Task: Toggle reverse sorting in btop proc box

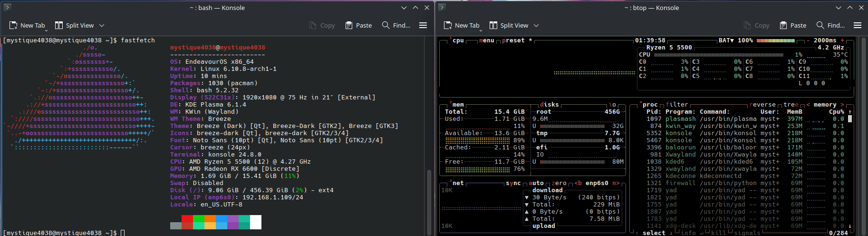Action: [x=762, y=105]
